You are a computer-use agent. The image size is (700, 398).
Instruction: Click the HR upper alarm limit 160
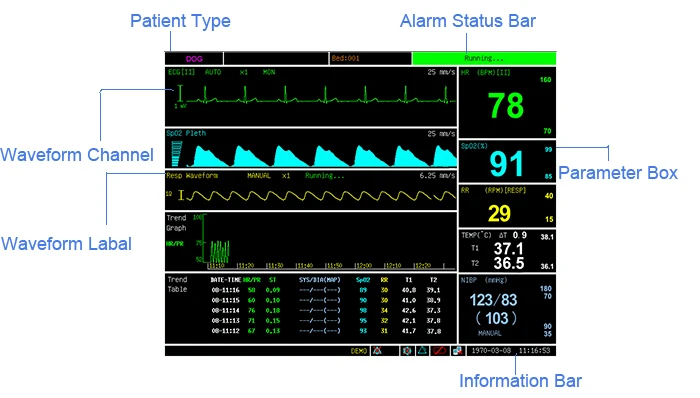(x=546, y=79)
